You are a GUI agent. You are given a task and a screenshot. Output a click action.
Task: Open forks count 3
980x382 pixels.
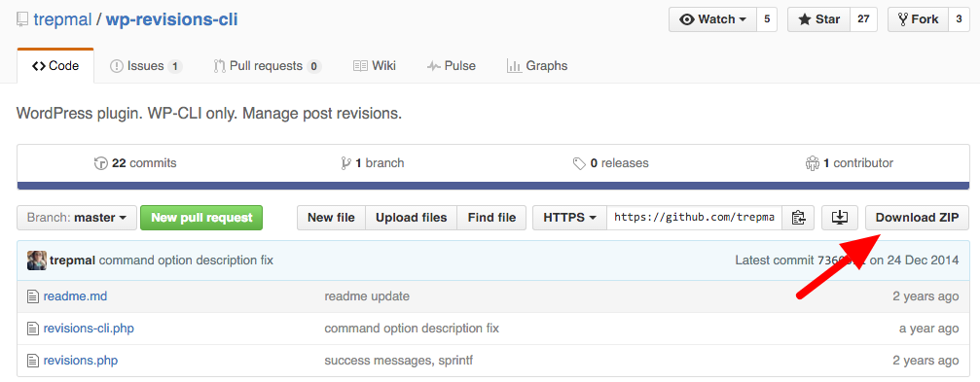959,19
